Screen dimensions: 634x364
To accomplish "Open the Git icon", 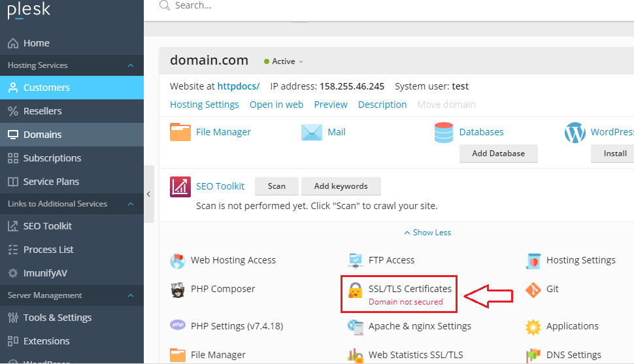I will [x=533, y=290].
